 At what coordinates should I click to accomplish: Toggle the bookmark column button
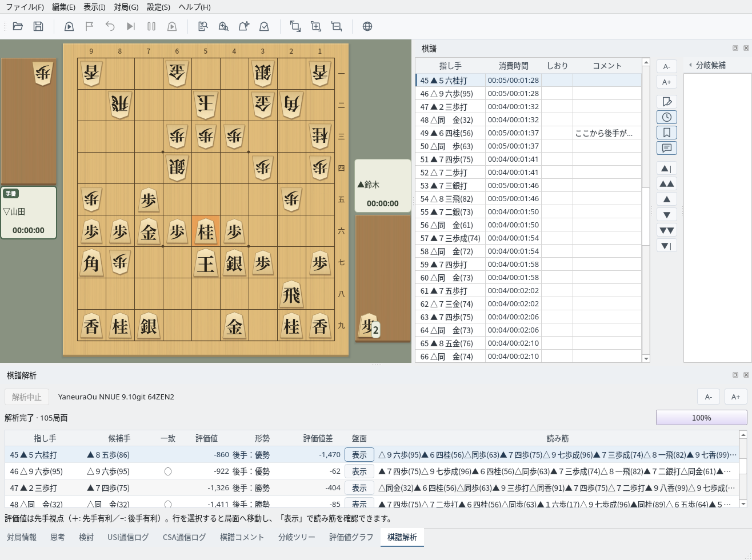[x=667, y=133]
